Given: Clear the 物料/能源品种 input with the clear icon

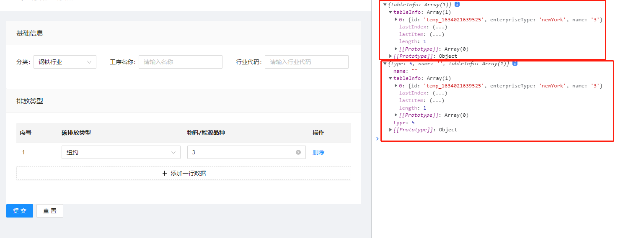Looking at the screenshot, I should (x=298, y=152).
